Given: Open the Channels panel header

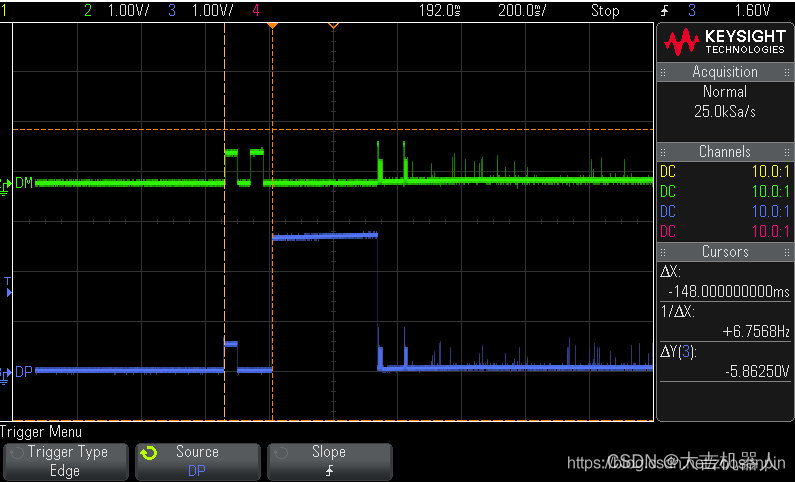Looking at the screenshot, I should (725, 152).
